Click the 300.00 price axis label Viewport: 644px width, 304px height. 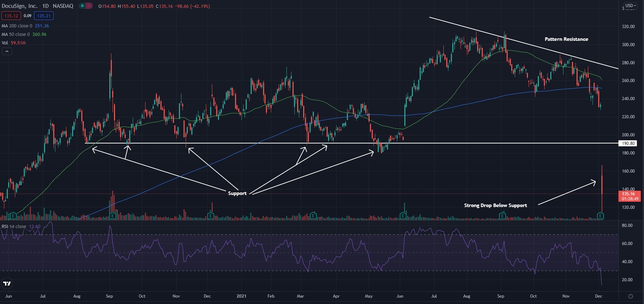[628, 45]
